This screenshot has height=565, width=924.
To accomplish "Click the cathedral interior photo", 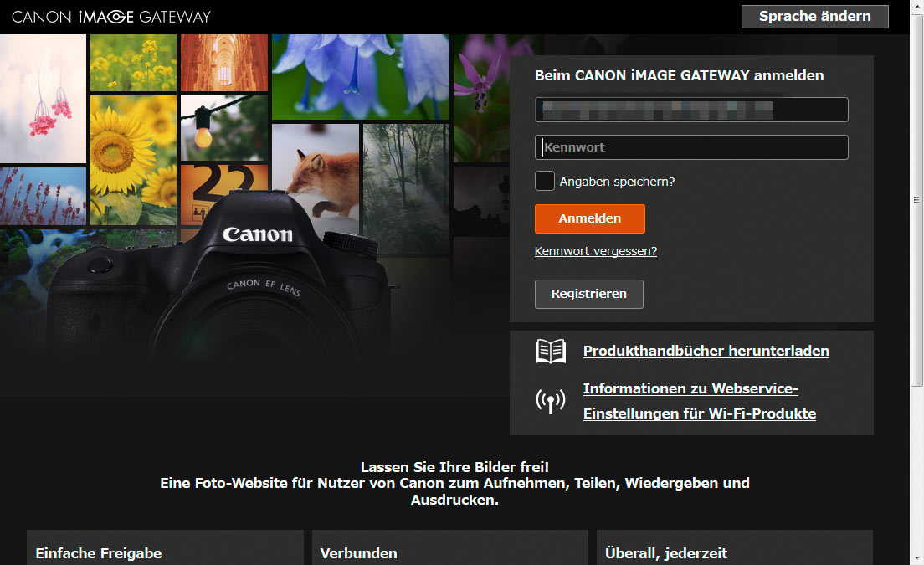I will [223, 62].
